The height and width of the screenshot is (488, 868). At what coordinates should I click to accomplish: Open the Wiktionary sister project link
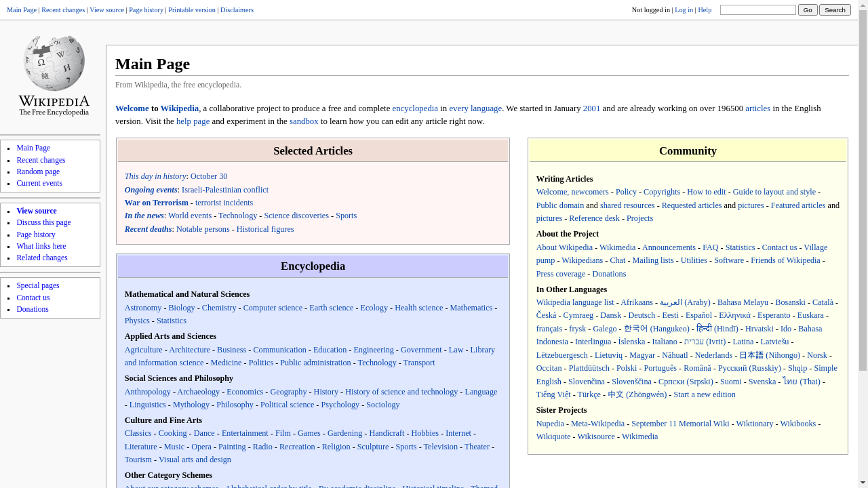755,423
